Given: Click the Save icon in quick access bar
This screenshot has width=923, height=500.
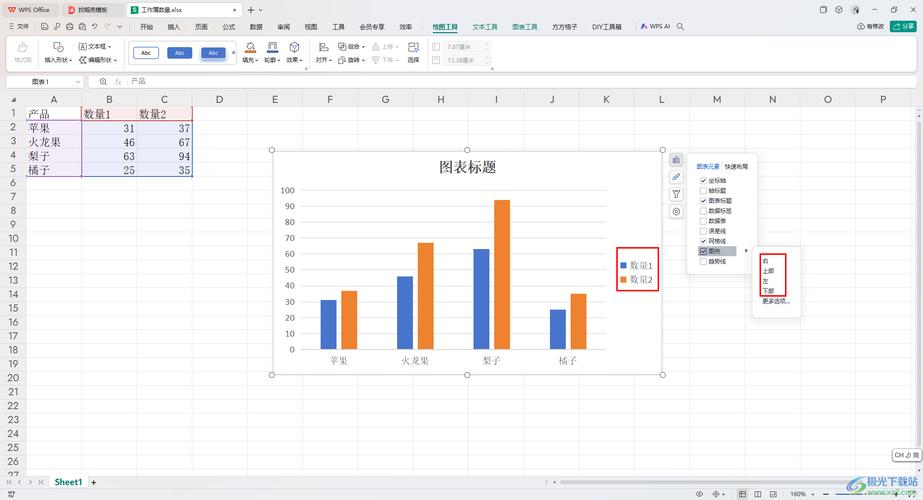Looking at the screenshot, I should point(45,27).
